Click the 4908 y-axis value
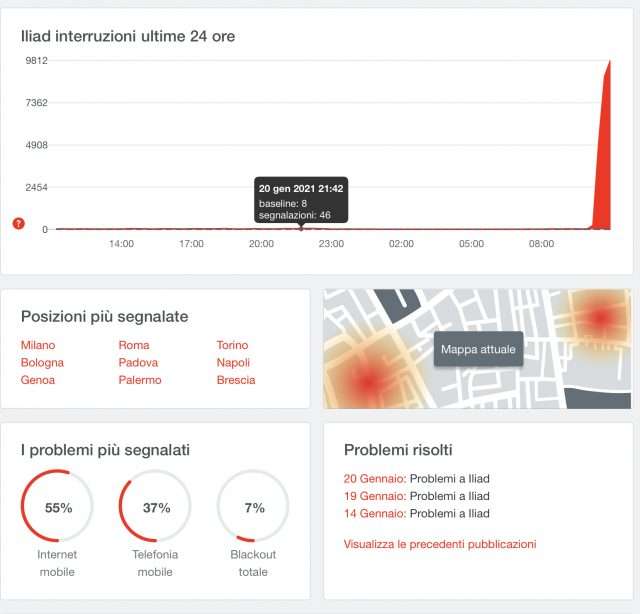This screenshot has width=640, height=614. (36, 145)
